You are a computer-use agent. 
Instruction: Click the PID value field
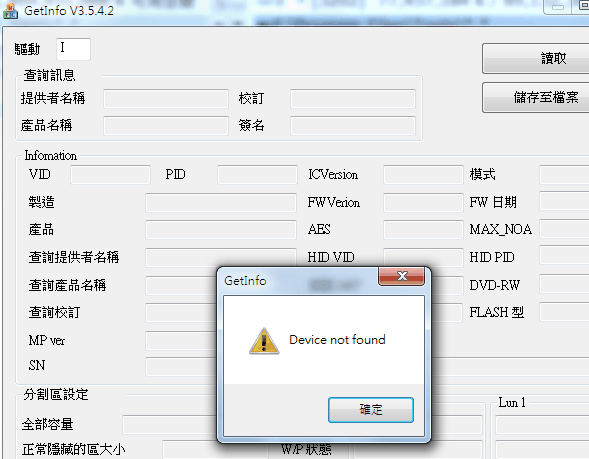point(257,175)
